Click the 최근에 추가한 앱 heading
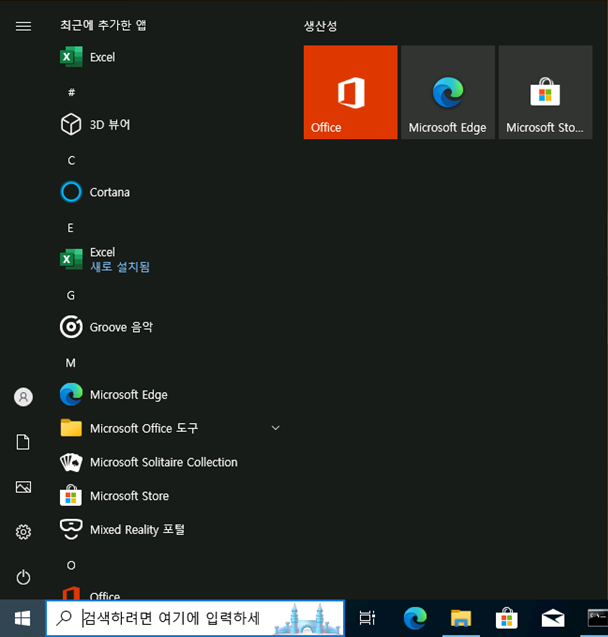Viewport: 608px width, 637px height. (x=103, y=25)
